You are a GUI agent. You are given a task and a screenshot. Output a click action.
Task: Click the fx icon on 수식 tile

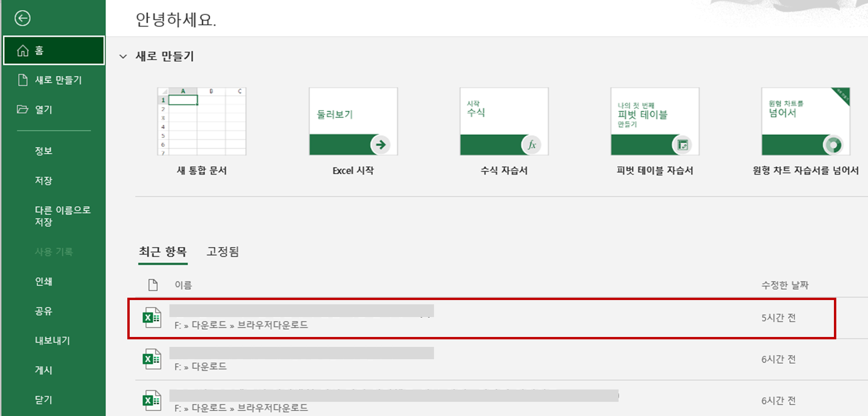click(x=531, y=145)
